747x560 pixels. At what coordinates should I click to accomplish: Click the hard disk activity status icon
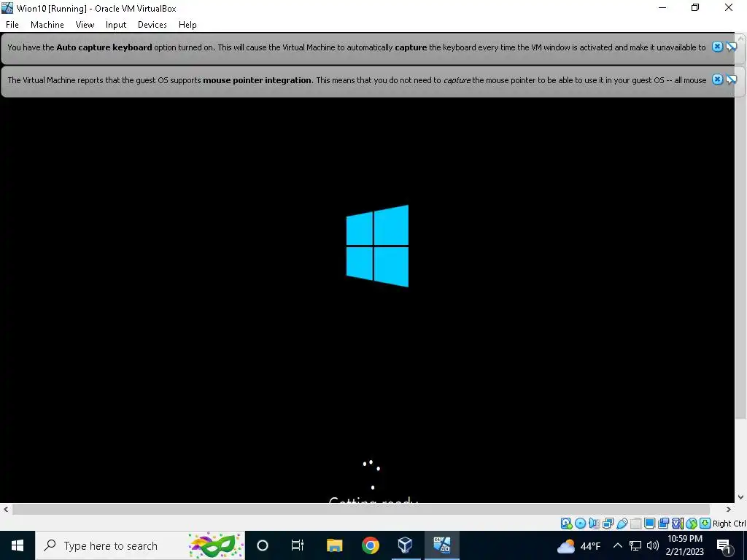566,524
